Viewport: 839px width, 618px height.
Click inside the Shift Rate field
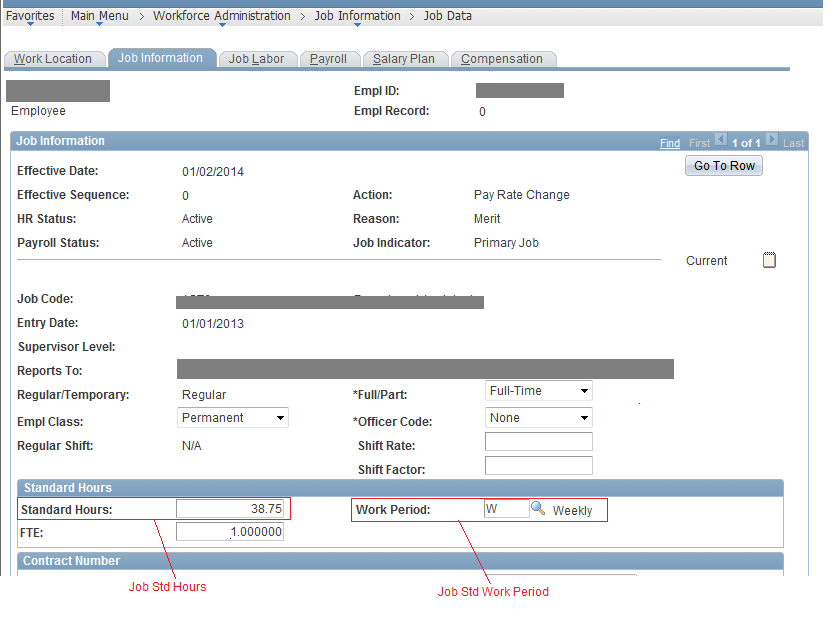point(538,441)
